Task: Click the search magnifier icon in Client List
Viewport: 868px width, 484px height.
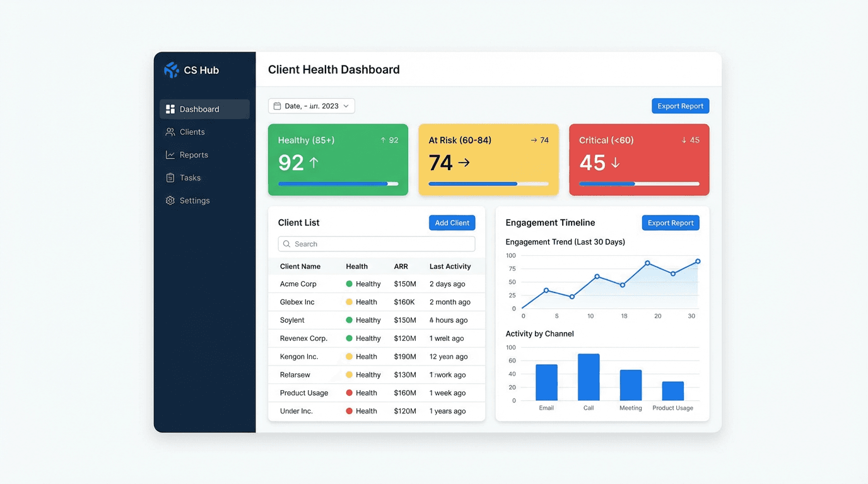Action: pyautogui.click(x=288, y=244)
